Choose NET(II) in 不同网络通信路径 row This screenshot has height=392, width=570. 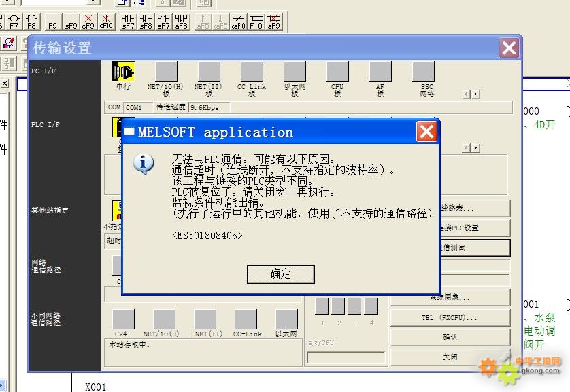click(x=205, y=319)
